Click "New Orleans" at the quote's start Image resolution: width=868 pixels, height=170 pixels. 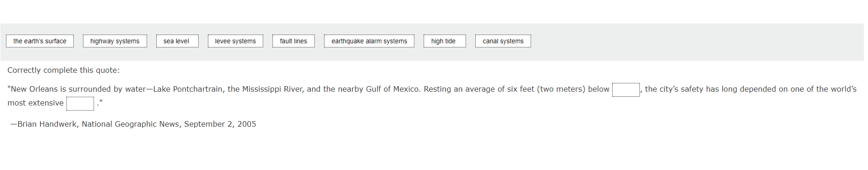point(34,89)
